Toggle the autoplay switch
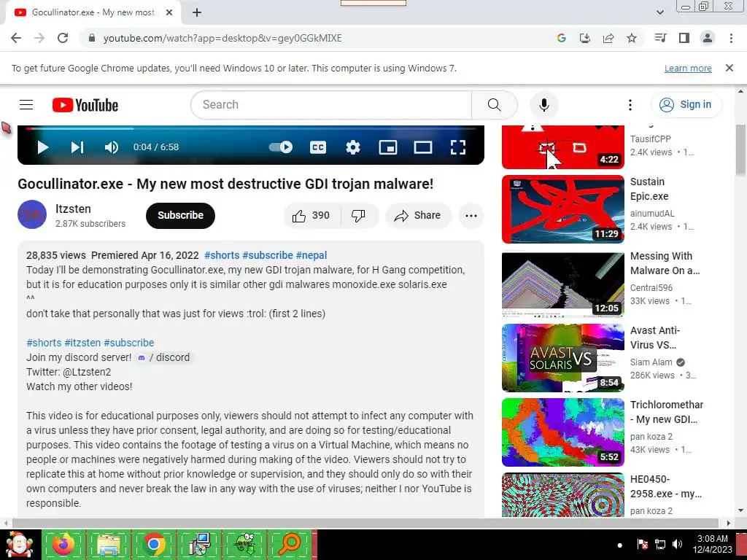Screen dimensions: 747x560 tap(281, 147)
